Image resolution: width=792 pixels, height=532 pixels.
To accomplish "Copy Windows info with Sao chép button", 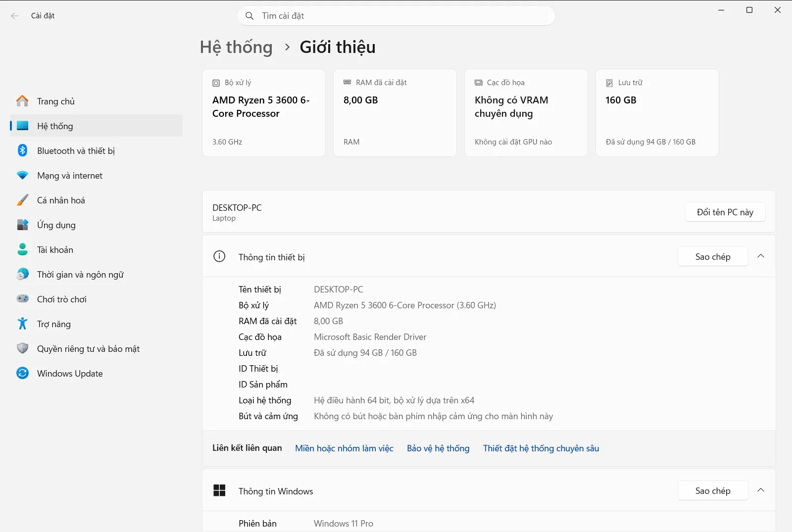I will [x=713, y=490].
